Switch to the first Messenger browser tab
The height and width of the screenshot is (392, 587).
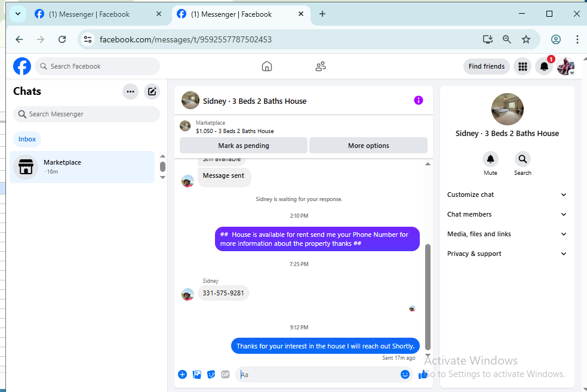point(97,14)
